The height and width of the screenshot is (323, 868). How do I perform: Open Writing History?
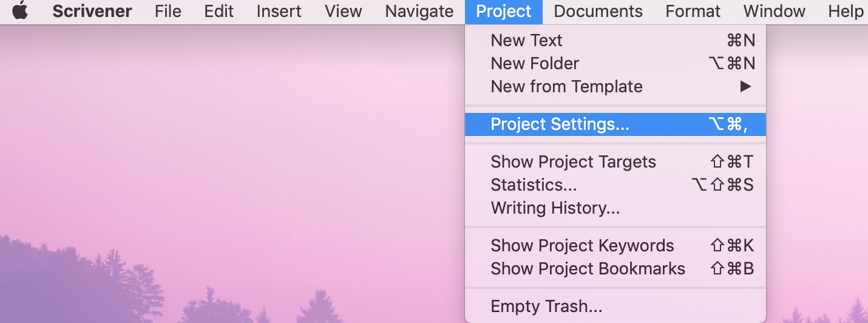click(x=555, y=208)
